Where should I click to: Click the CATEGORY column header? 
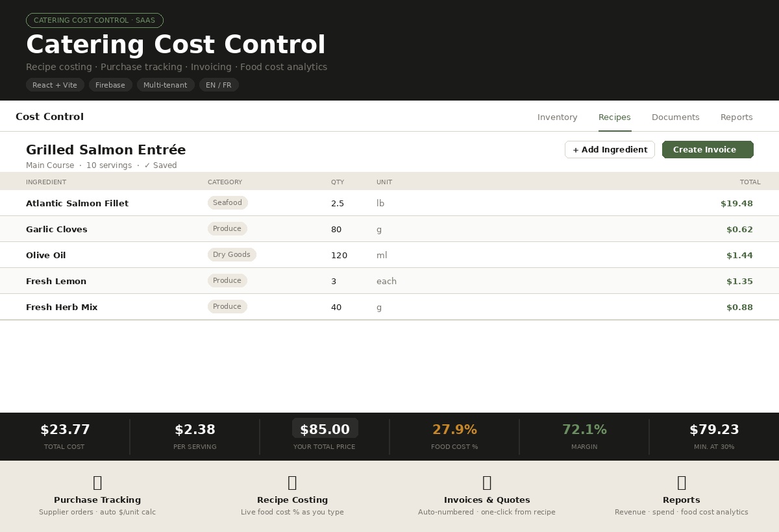click(x=225, y=182)
